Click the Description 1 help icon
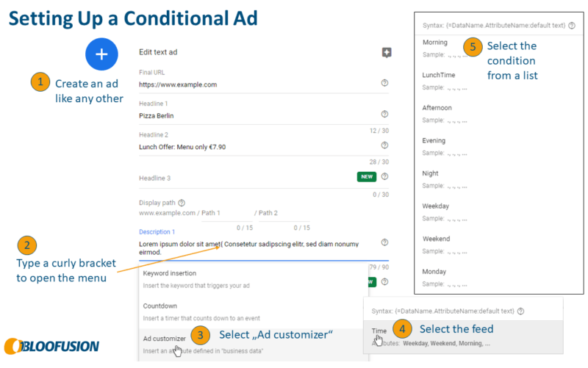Viewport: 588px width, 368px height. click(385, 242)
